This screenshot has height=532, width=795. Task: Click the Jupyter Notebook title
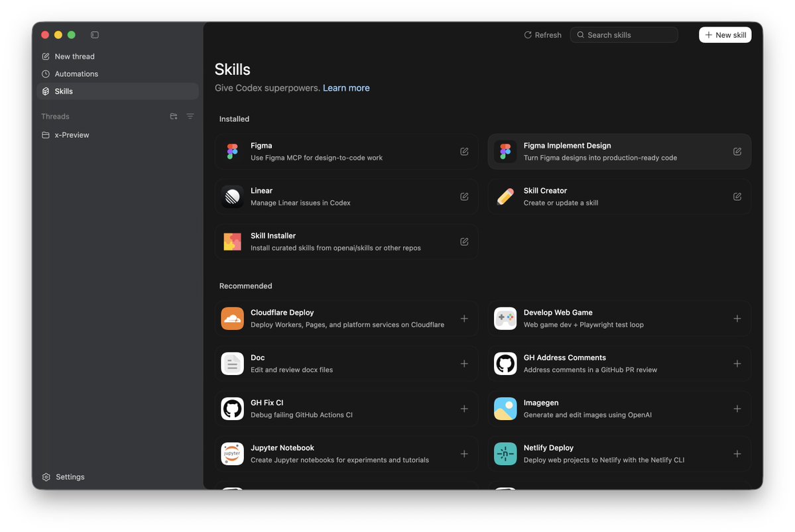(282, 448)
